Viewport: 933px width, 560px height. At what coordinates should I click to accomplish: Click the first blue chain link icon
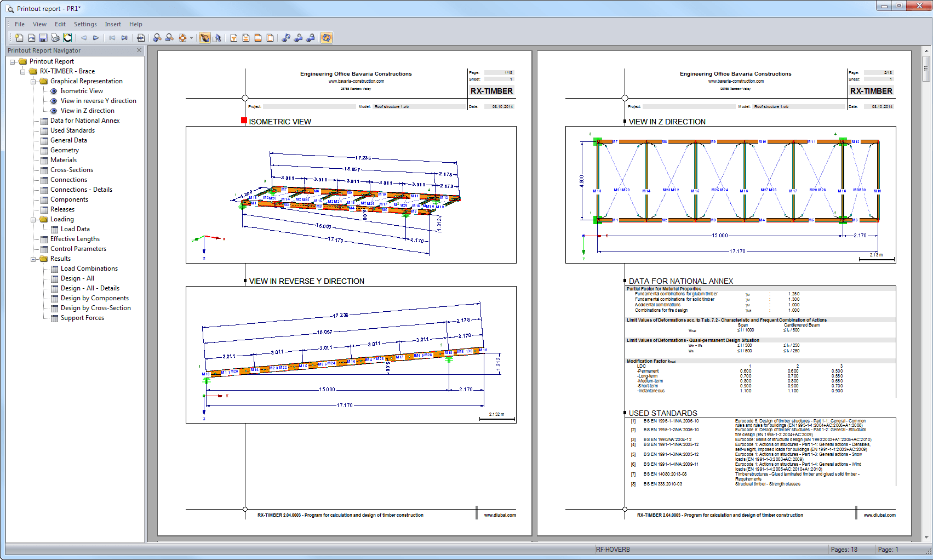[x=286, y=38]
